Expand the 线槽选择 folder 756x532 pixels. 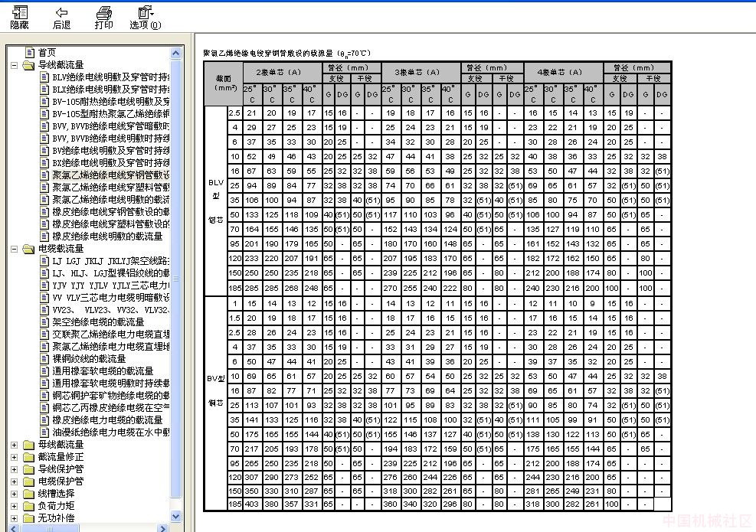coord(15,494)
